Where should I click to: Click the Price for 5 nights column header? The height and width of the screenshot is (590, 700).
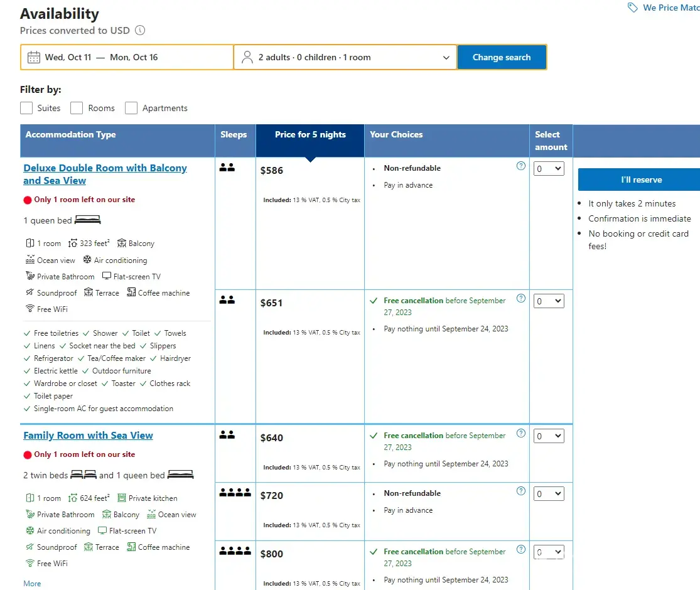tap(310, 135)
